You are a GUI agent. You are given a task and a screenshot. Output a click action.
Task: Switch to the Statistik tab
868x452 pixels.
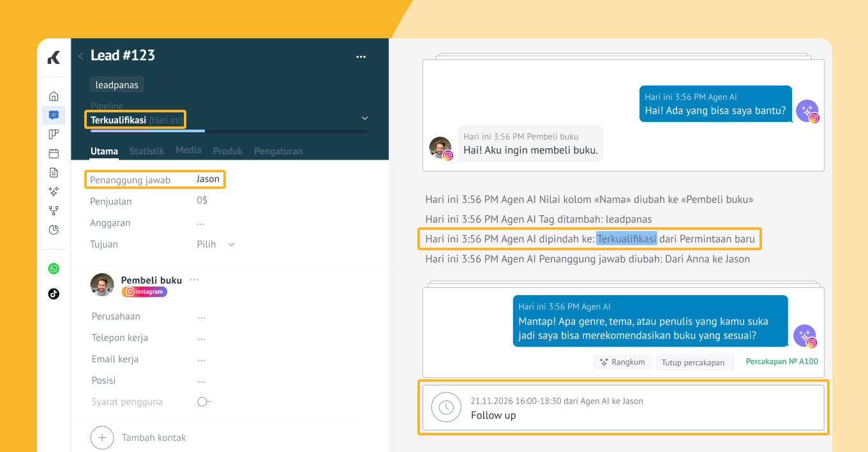tap(146, 151)
